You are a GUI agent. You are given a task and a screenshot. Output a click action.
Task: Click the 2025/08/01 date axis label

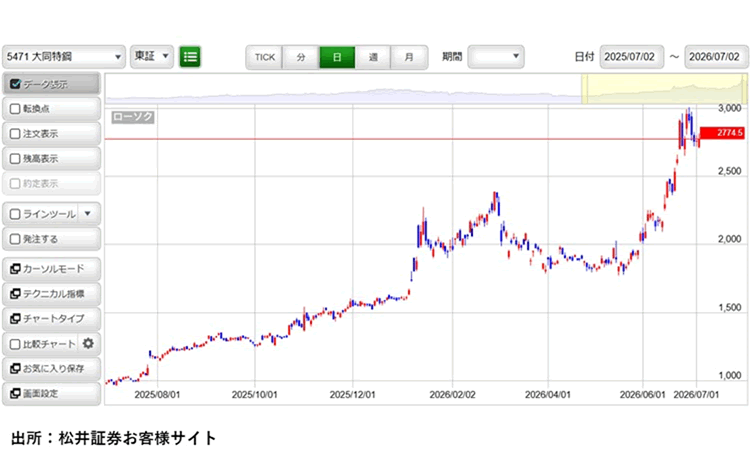pyautogui.click(x=157, y=395)
